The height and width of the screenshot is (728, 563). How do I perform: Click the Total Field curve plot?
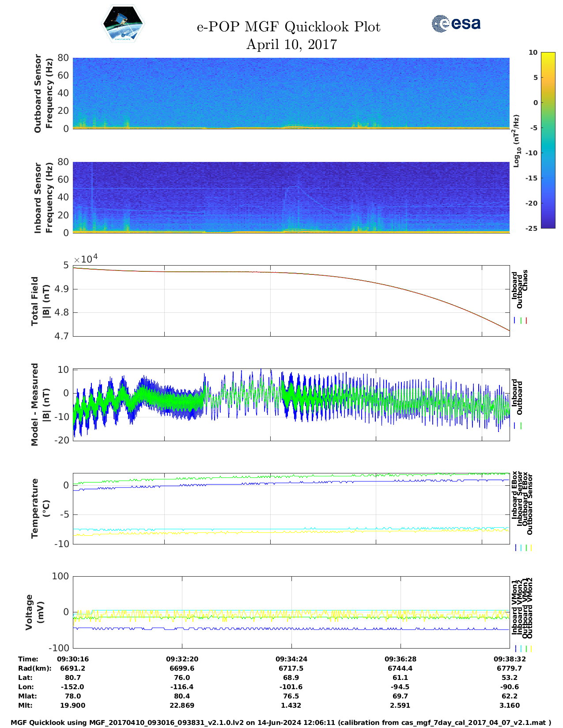[x=291, y=300]
